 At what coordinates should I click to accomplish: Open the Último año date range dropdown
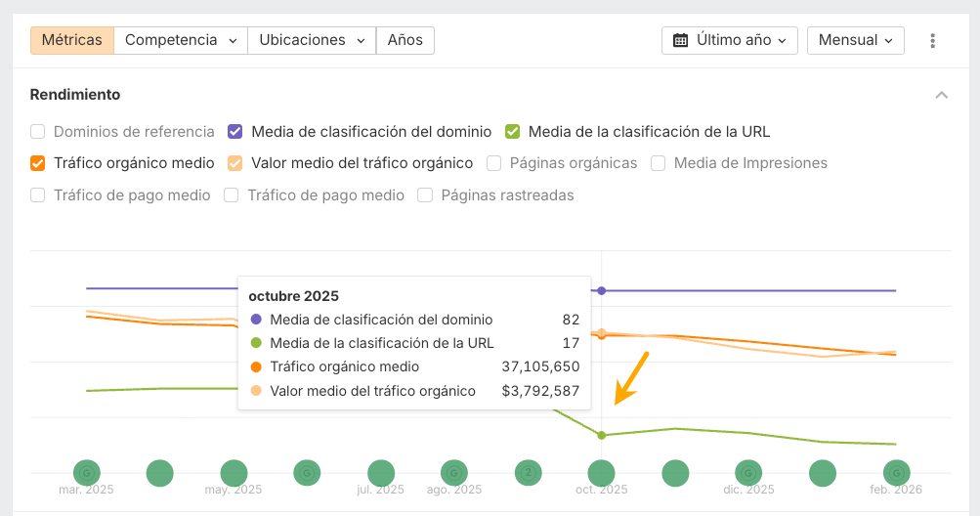click(730, 41)
